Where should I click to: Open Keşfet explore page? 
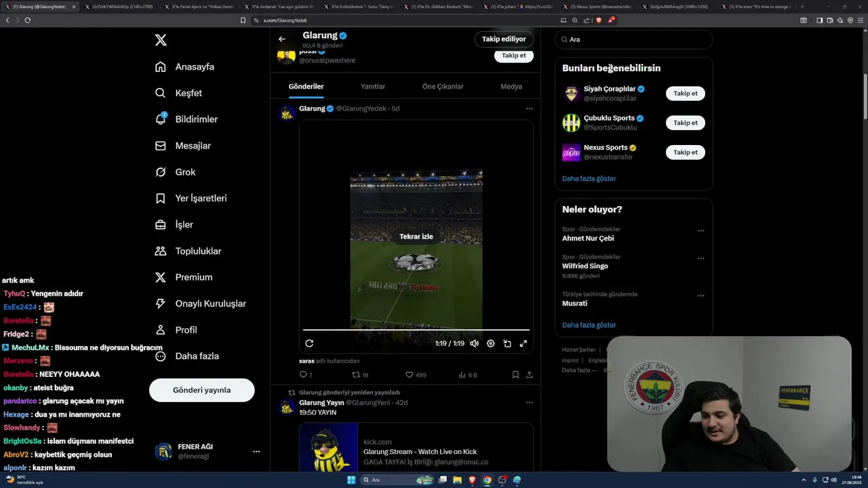(x=178, y=93)
